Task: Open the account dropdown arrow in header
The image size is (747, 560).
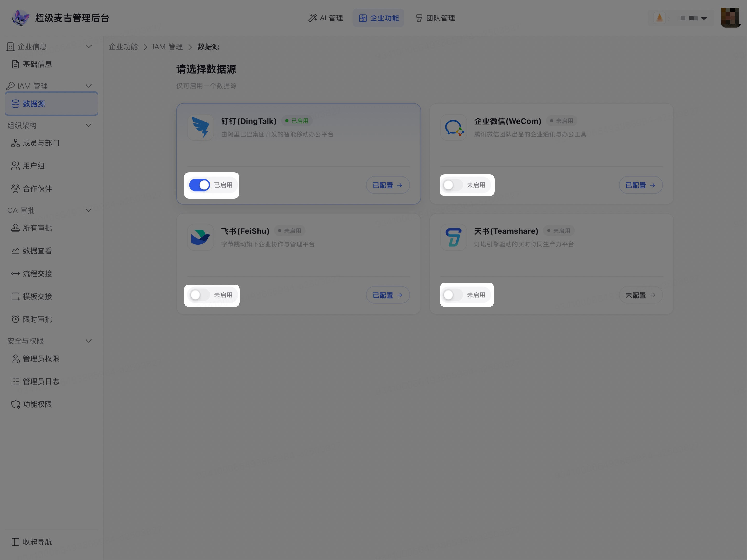Action: coord(704,18)
